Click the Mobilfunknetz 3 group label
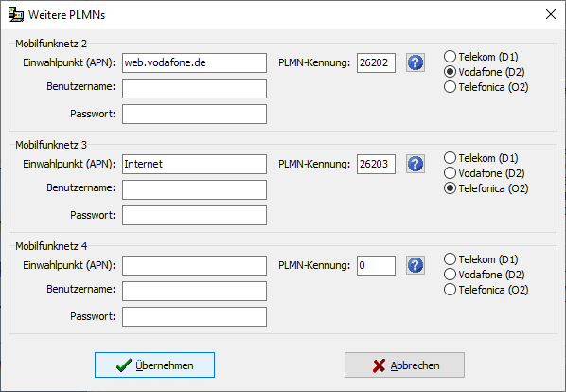566x392 pixels. coord(51,145)
